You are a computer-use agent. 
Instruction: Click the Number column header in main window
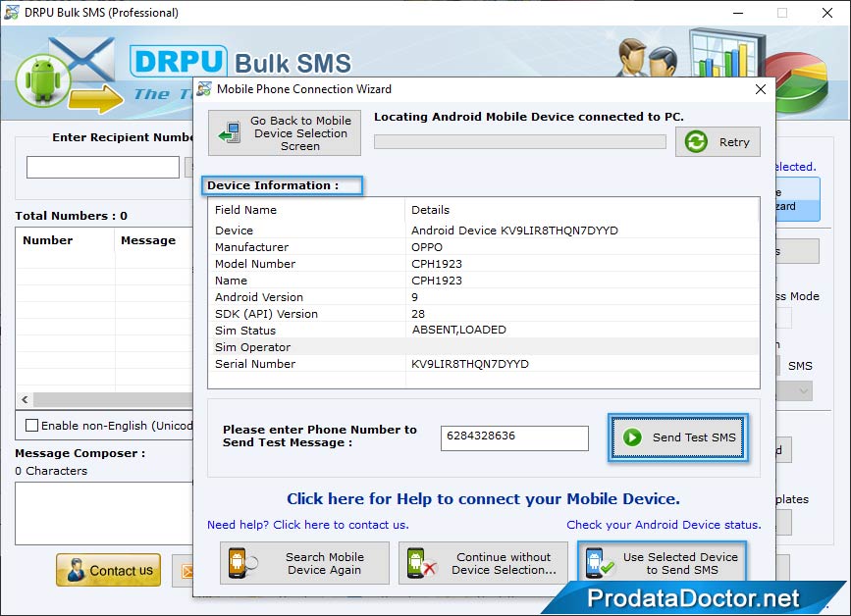(65, 240)
